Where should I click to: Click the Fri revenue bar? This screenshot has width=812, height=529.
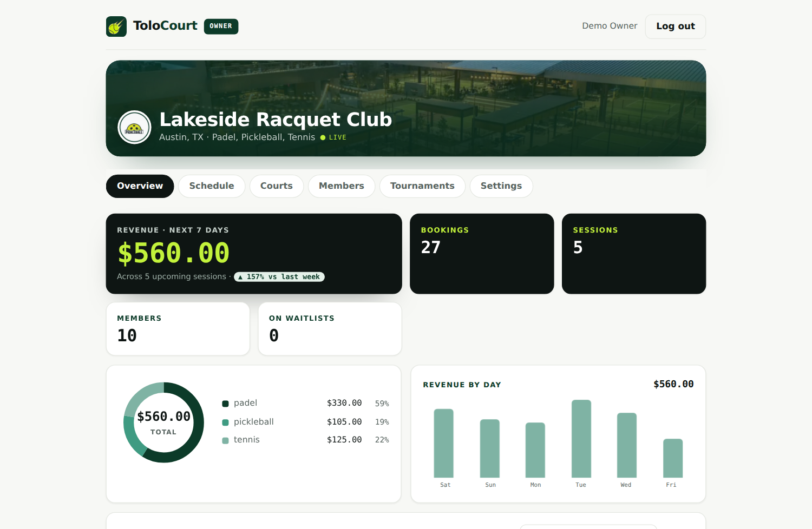(673, 458)
